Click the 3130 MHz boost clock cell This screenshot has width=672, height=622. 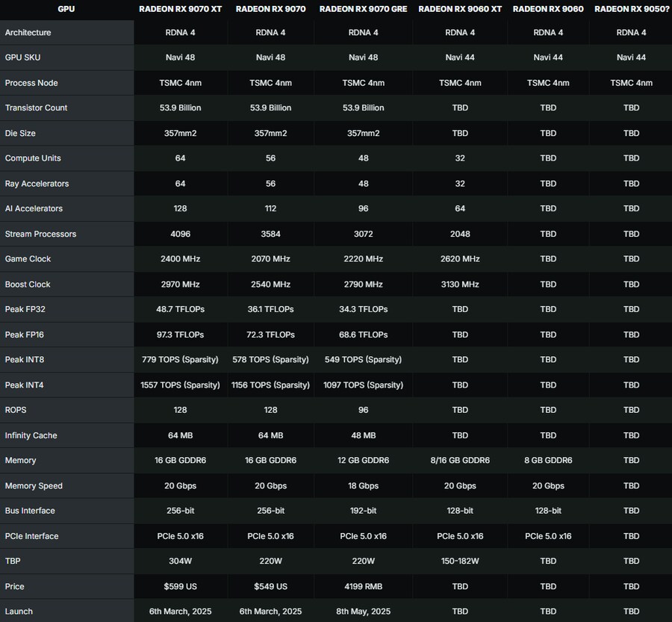[460, 284]
